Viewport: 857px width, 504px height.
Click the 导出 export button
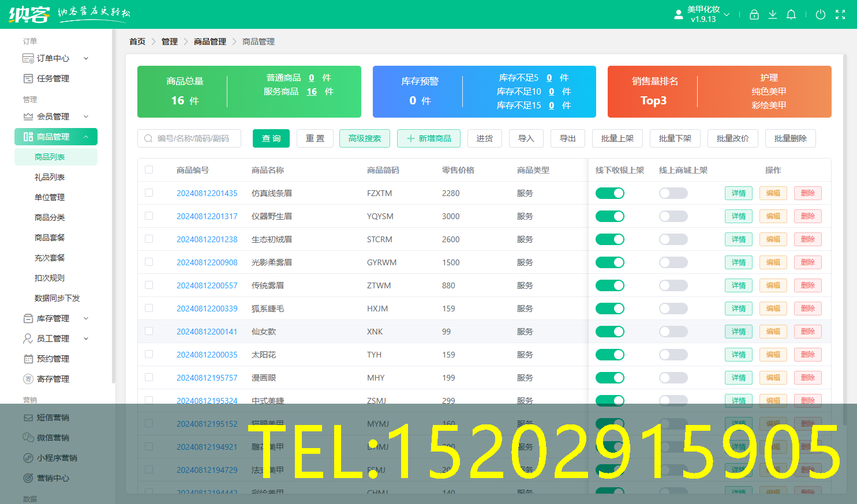coord(568,138)
